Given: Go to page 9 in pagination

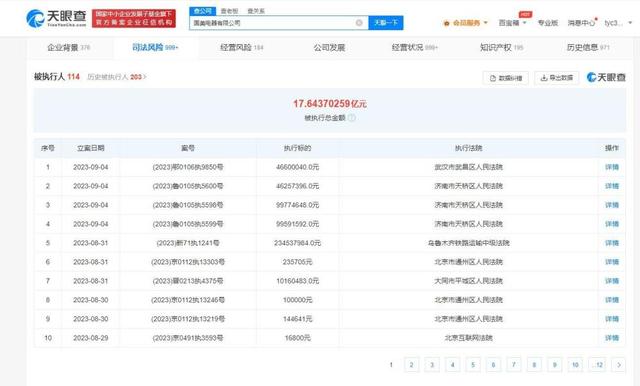Looking at the screenshot, I should [554, 364].
